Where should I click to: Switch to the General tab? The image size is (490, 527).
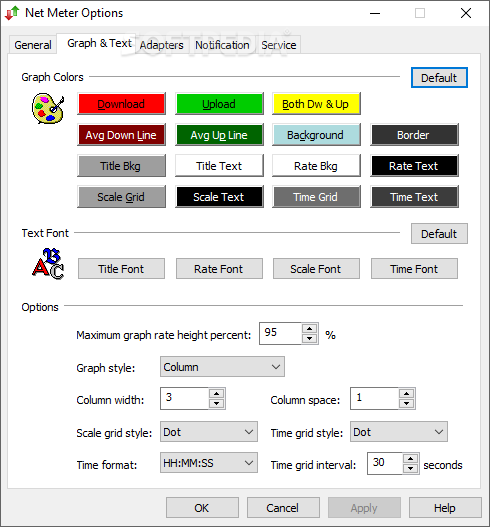[33, 45]
